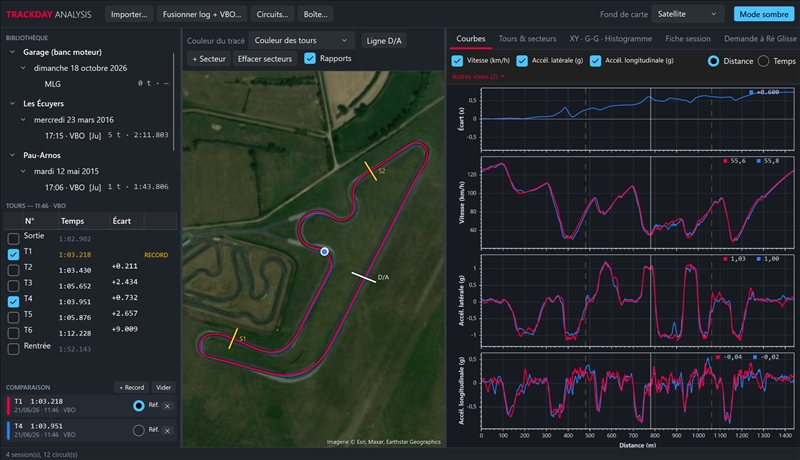Click the Ligne D/A button

384,41
